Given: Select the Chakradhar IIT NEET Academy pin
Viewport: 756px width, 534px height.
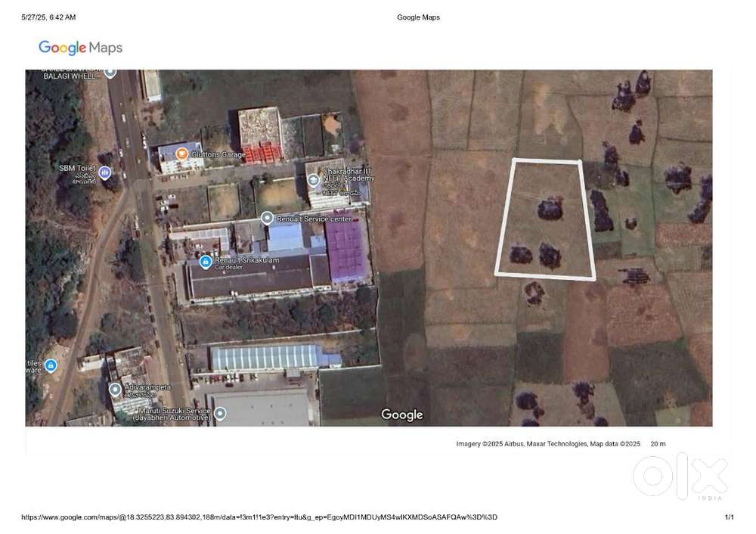Looking at the screenshot, I should click(x=313, y=179).
